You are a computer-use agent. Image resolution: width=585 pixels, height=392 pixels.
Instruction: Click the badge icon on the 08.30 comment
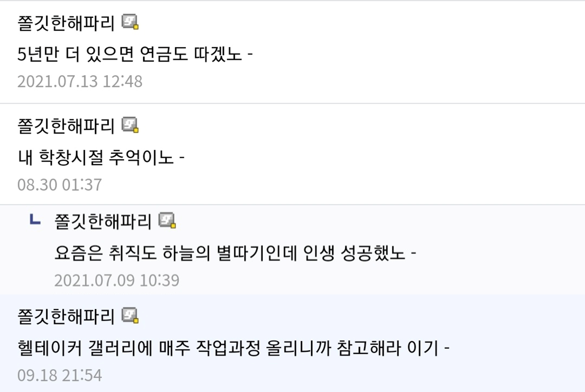(x=130, y=125)
